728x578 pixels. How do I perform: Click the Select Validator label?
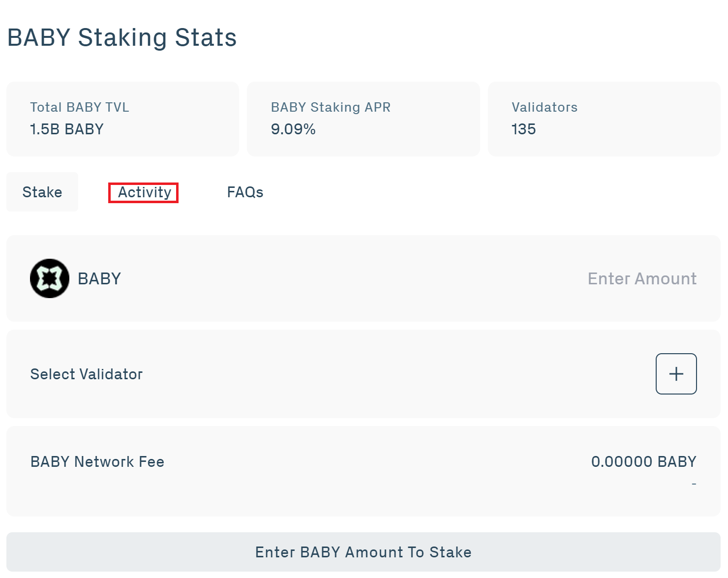point(86,373)
